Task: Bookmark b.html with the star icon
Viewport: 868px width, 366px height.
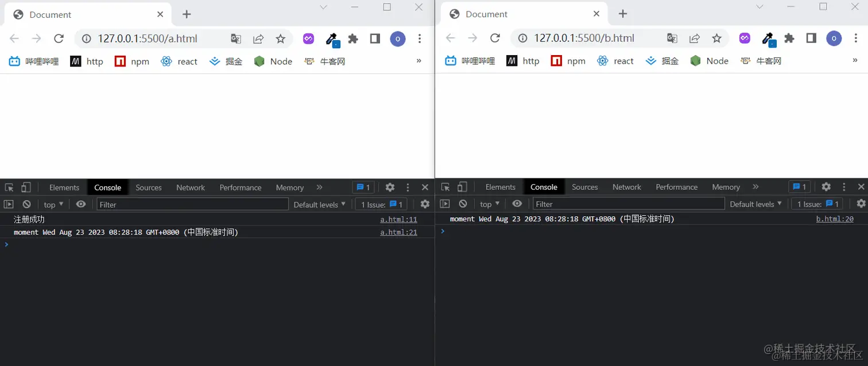Action: coord(716,38)
